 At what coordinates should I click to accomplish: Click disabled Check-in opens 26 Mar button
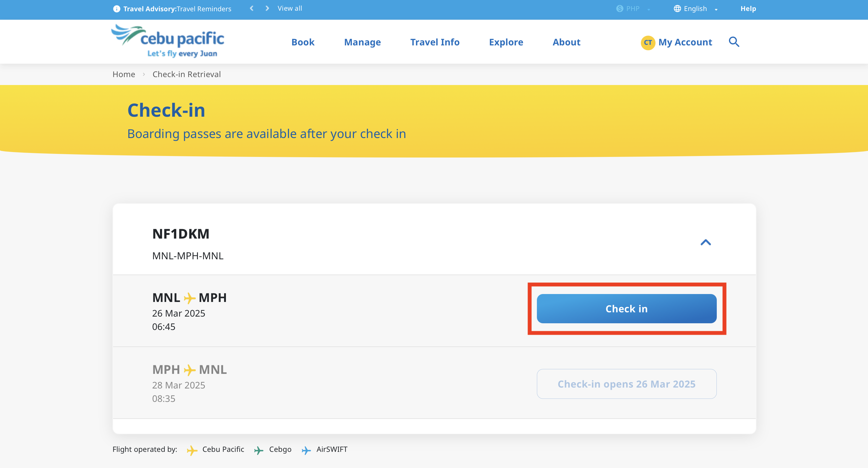point(627,384)
